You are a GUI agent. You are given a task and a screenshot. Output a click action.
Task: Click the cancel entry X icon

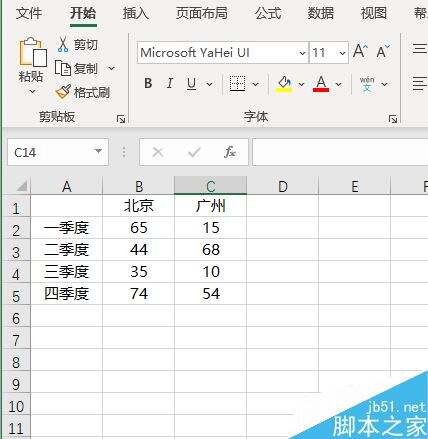click(158, 152)
